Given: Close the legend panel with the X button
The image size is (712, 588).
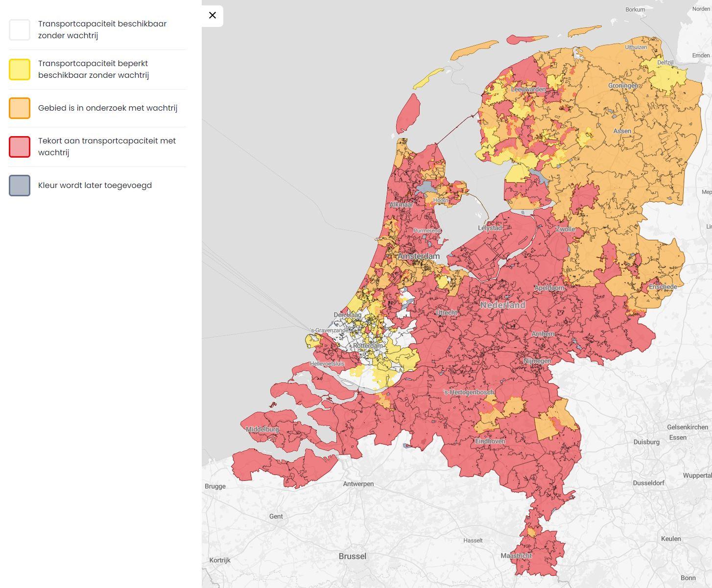Looking at the screenshot, I should [212, 15].
